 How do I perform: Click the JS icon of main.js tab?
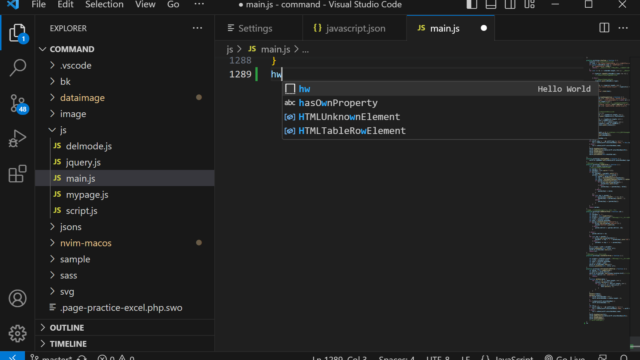421,28
